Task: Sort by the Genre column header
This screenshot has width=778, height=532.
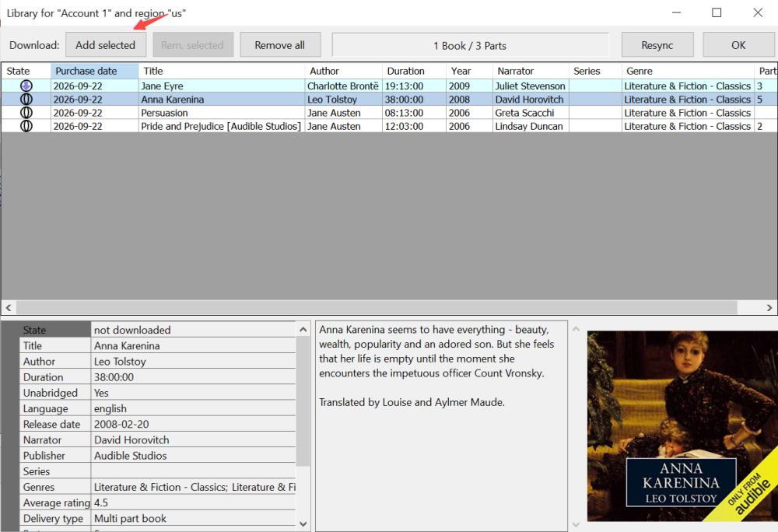Action: [688, 71]
